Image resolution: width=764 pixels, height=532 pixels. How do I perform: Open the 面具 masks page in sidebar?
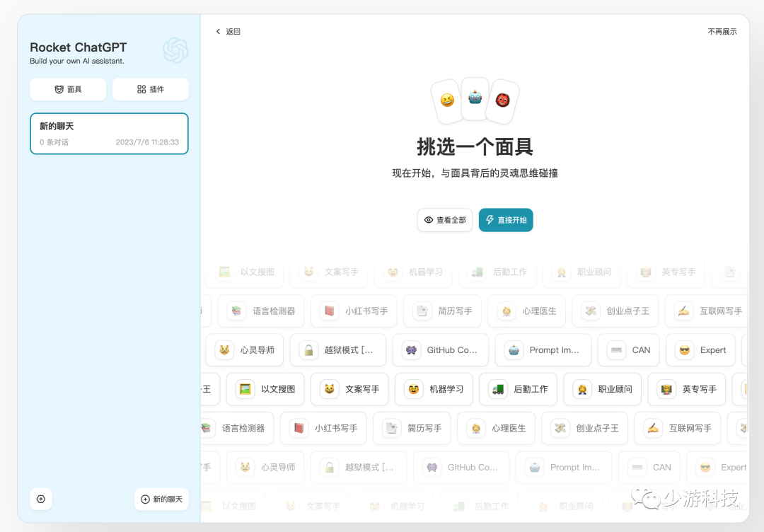[x=68, y=90]
